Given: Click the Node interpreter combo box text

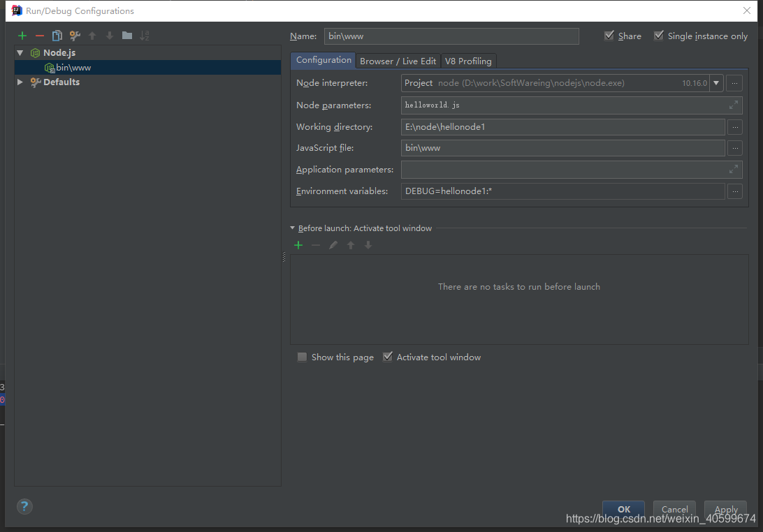Looking at the screenshot, I should (x=555, y=83).
